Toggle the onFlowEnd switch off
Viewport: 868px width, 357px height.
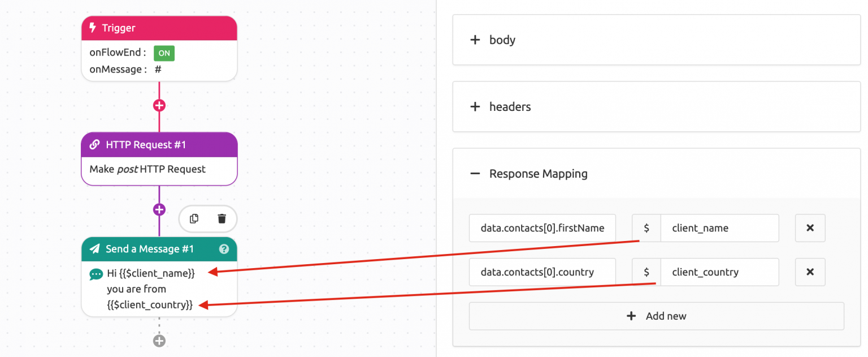pos(164,53)
